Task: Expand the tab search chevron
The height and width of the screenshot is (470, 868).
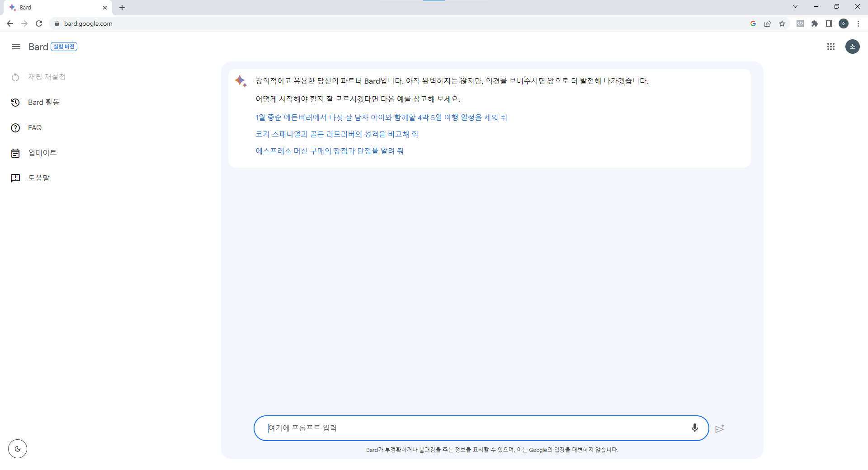Action: 795,7
